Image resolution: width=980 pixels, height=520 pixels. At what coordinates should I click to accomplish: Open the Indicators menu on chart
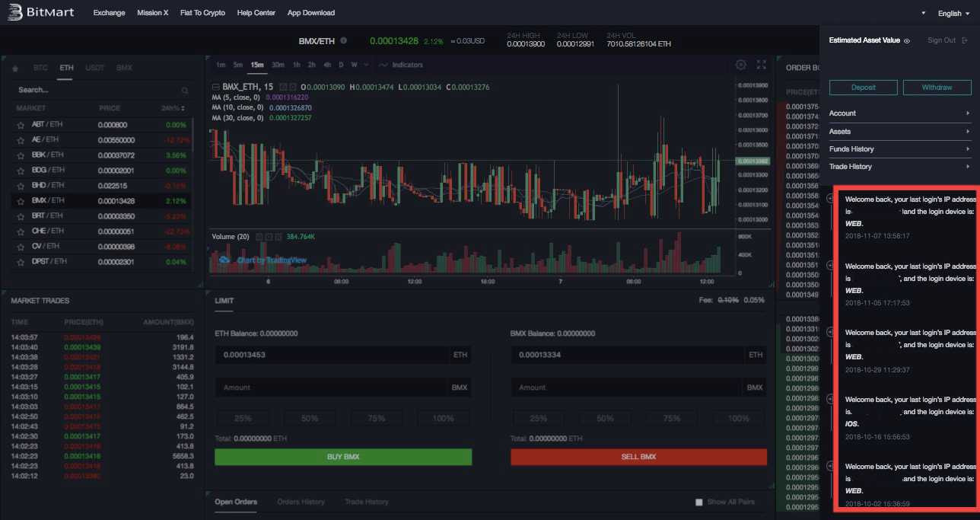pos(400,65)
